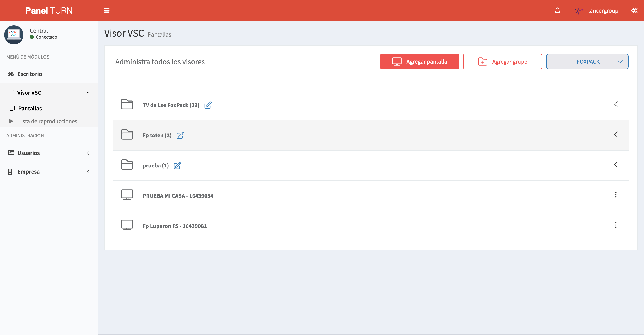
Task: Open the Pantallas section
Action: (30, 108)
